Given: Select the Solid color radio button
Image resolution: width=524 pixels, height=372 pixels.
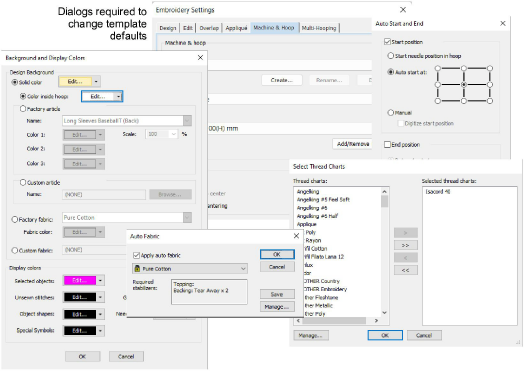Looking at the screenshot, I should [15, 82].
